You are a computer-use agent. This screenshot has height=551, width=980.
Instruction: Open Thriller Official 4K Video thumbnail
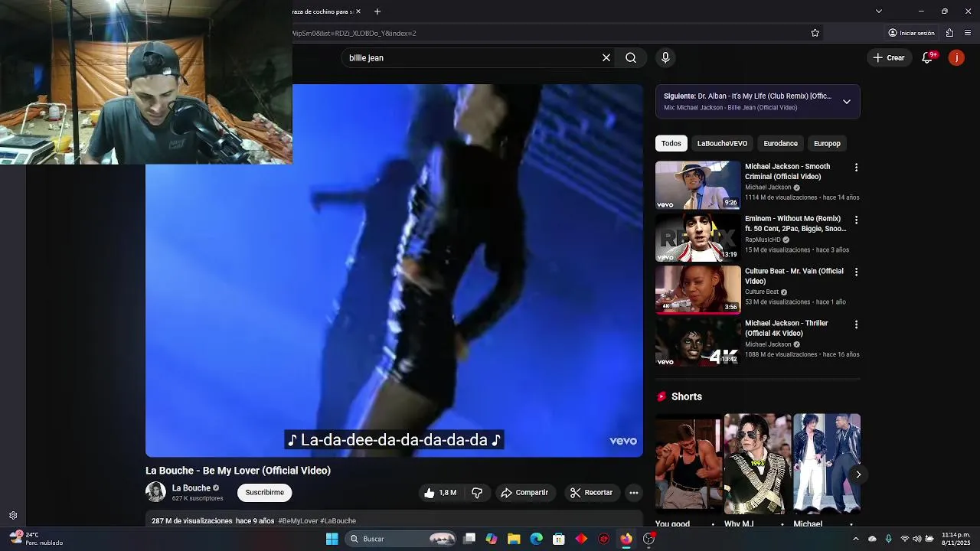coord(698,342)
